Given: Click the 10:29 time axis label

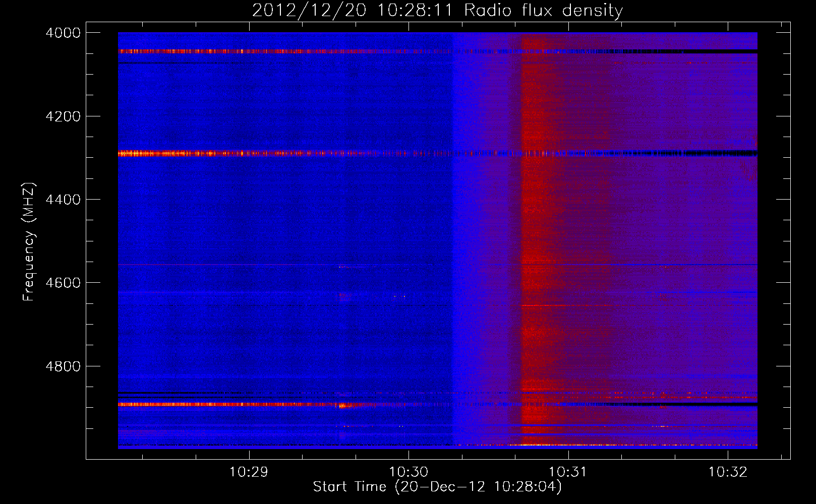Looking at the screenshot, I should tap(249, 472).
